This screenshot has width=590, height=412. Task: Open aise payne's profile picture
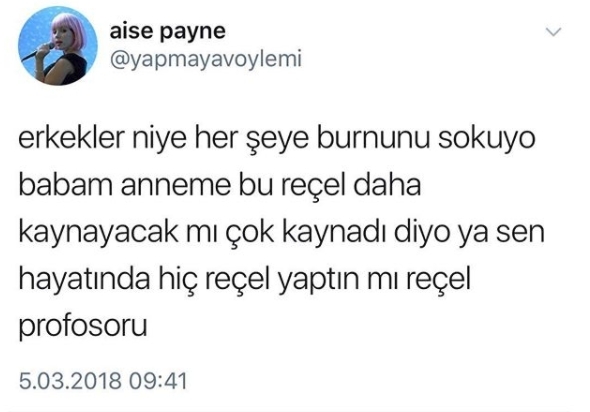point(58,46)
